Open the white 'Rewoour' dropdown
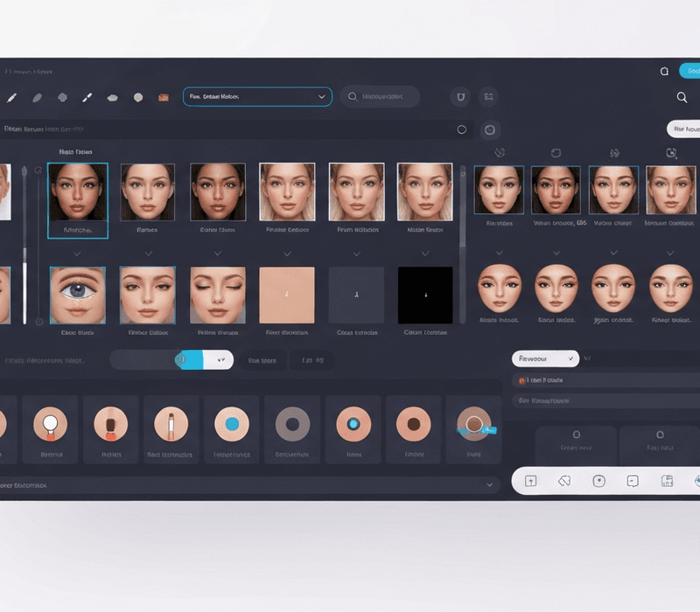The width and height of the screenshot is (700, 612). 545,358
